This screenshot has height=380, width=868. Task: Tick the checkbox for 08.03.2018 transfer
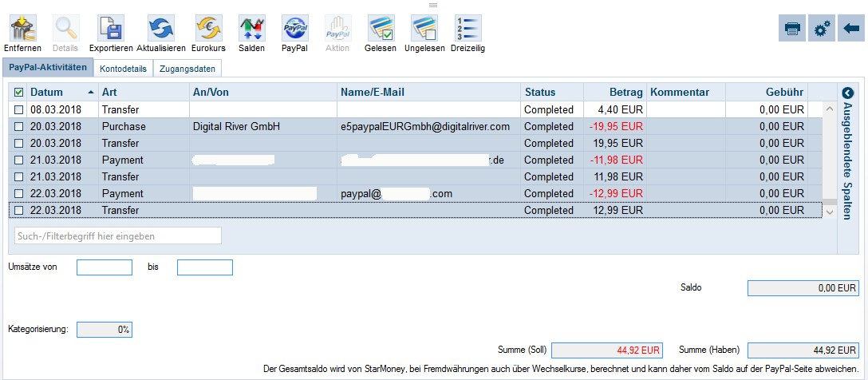pyautogui.click(x=18, y=109)
